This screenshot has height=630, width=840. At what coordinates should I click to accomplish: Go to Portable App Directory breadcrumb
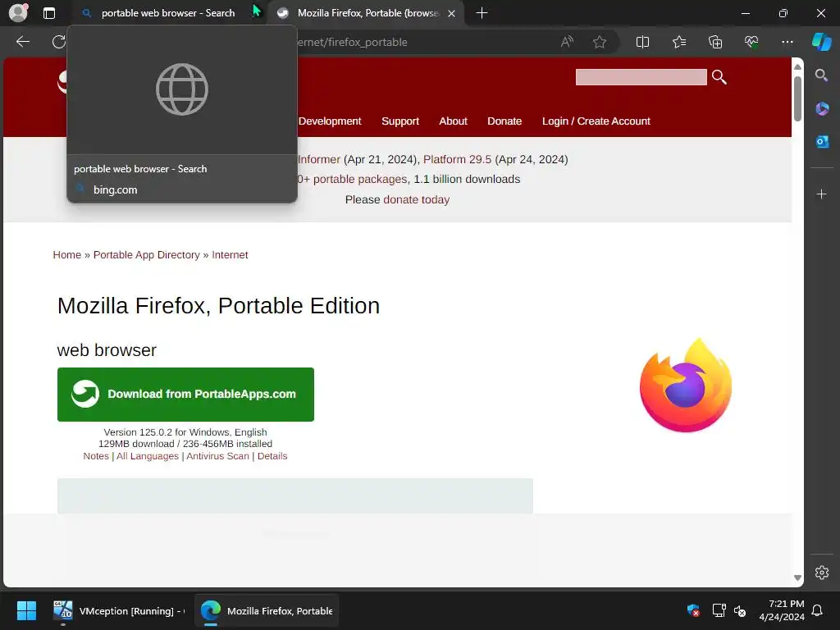(146, 255)
